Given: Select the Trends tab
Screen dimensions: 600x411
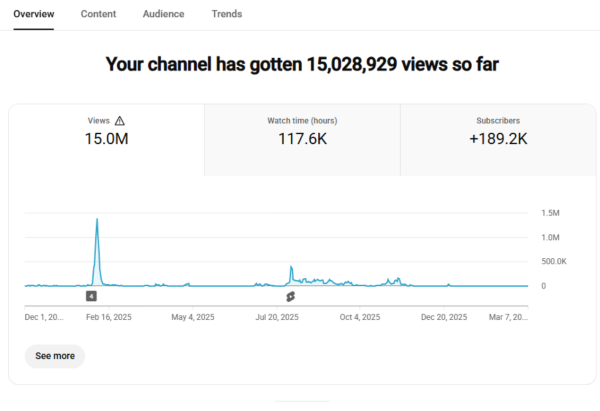Looking at the screenshot, I should (226, 14).
